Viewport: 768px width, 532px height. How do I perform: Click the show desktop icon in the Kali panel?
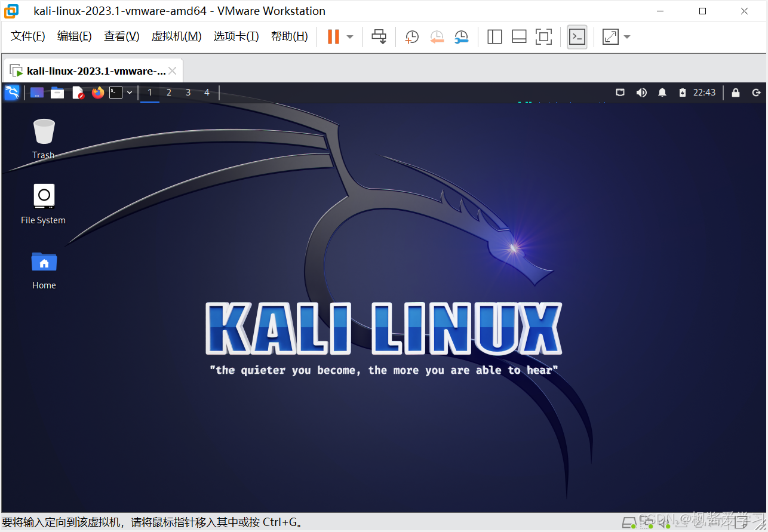(37, 93)
